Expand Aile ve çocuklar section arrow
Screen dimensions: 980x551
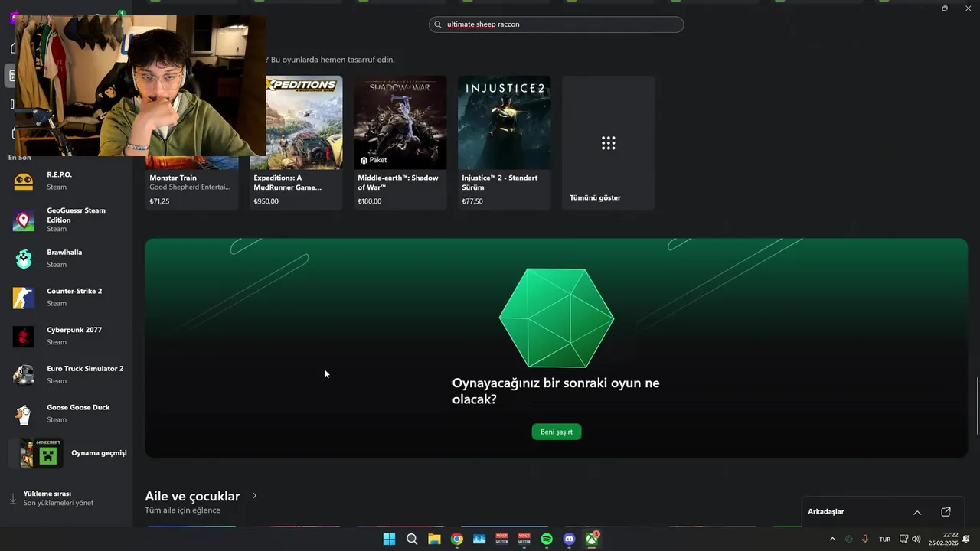click(x=254, y=496)
